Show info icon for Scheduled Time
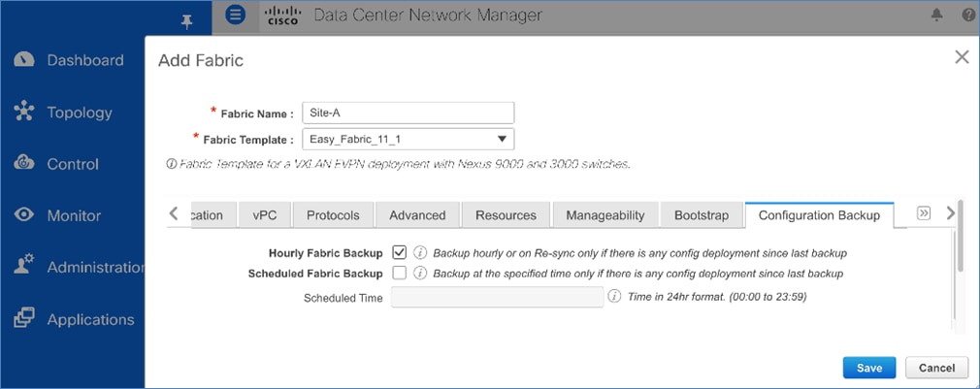Image resolution: width=980 pixels, height=389 pixels. click(615, 296)
